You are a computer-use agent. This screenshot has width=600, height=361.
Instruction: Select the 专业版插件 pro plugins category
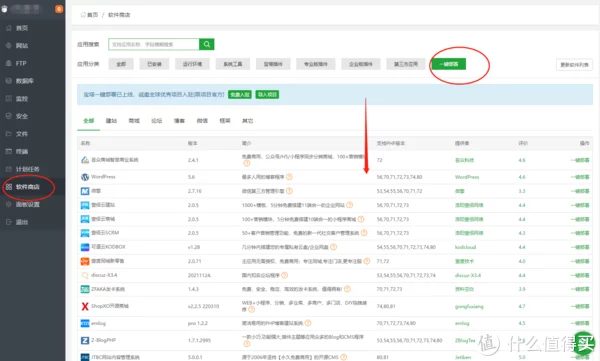[x=316, y=64]
